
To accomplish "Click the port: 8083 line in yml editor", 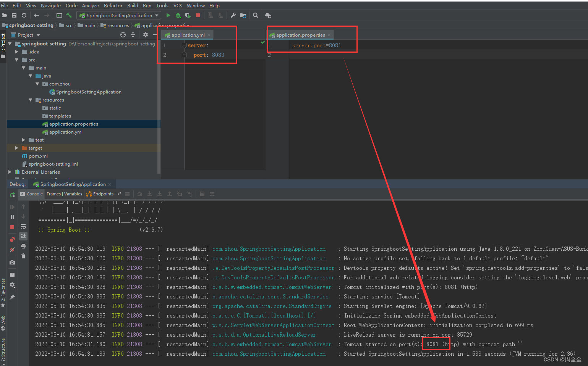I will tap(209, 55).
